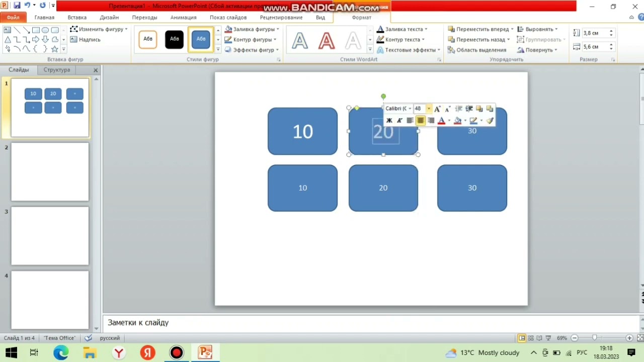This screenshot has height=362, width=644.
Task: Choose the triangle shape in shapes gallery
Action: pos(8,40)
